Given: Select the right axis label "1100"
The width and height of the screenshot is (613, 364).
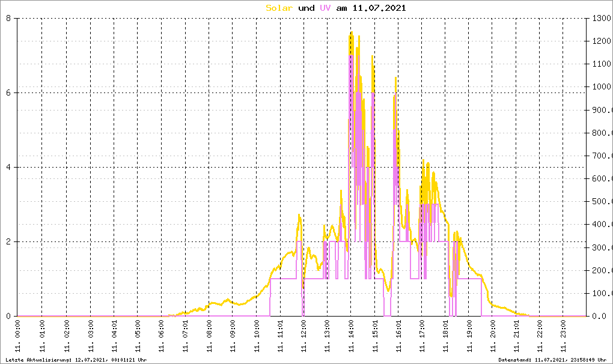Looking at the screenshot, I should 602,64.
